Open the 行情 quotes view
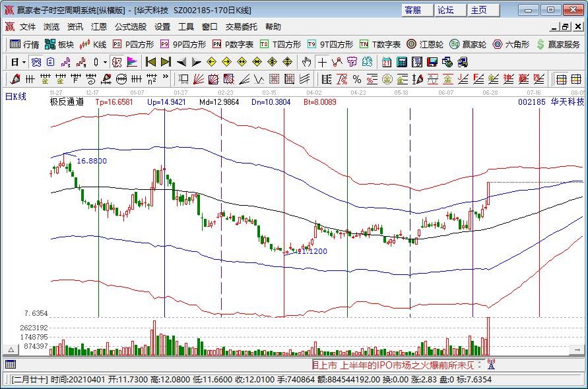This screenshot has height=389, width=588. (24, 45)
